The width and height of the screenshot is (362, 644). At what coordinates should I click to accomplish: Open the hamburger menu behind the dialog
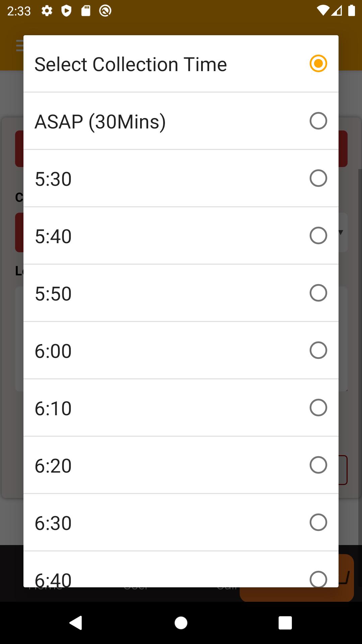click(20, 46)
